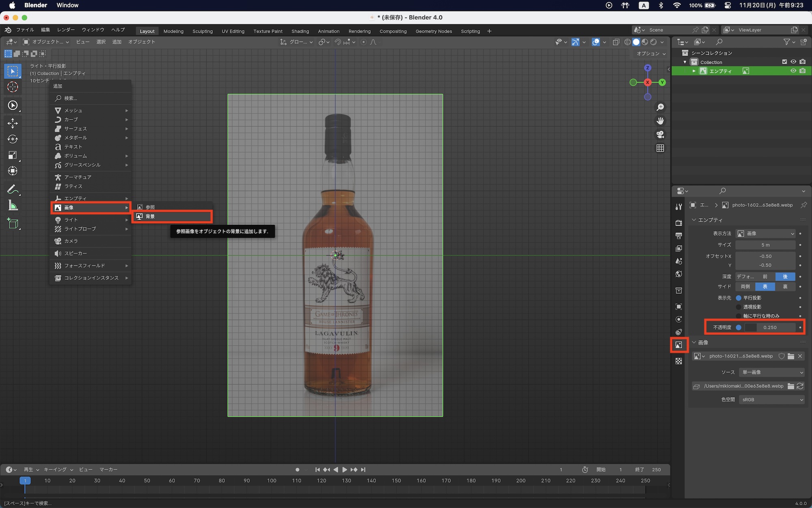Click the 不透明度 0.250 slider
Viewport: 812px width, 508px height.
click(x=769, y=328)
